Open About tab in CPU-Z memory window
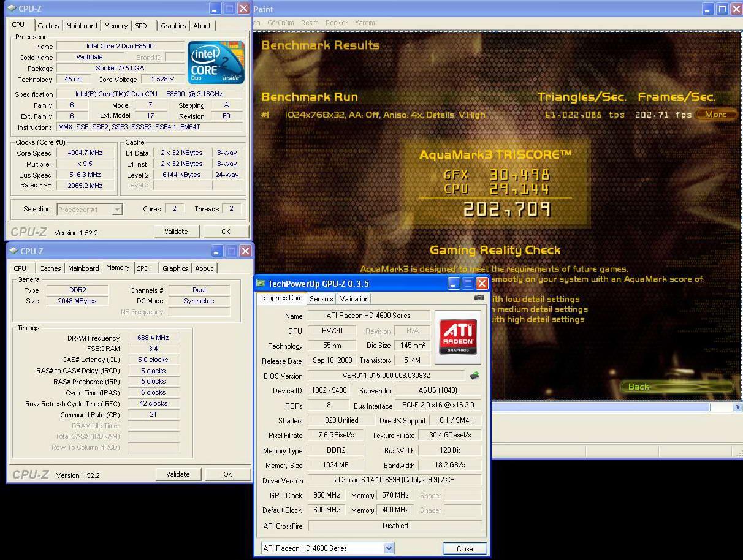This screenshot has height=560, width=743. click(x=204, y=268)
